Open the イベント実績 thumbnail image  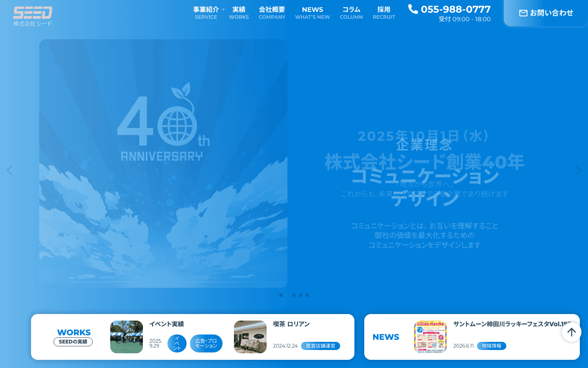[x=127, y=337]
